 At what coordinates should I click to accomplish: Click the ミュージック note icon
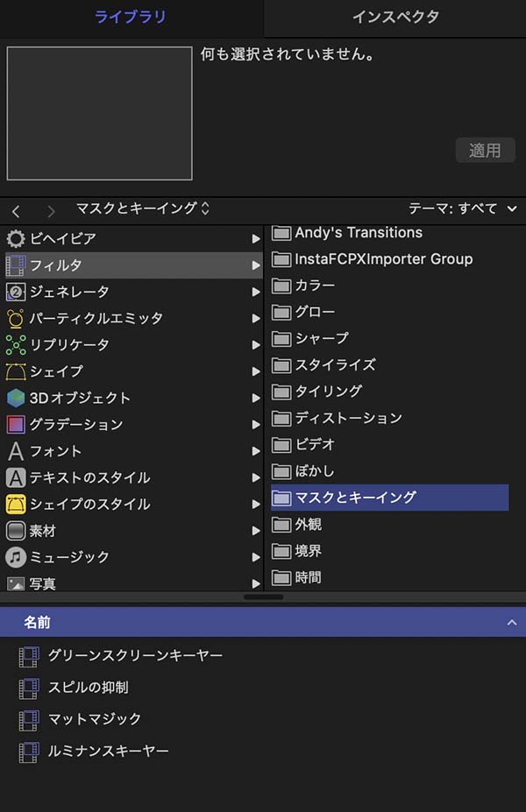tap(16, 557)
